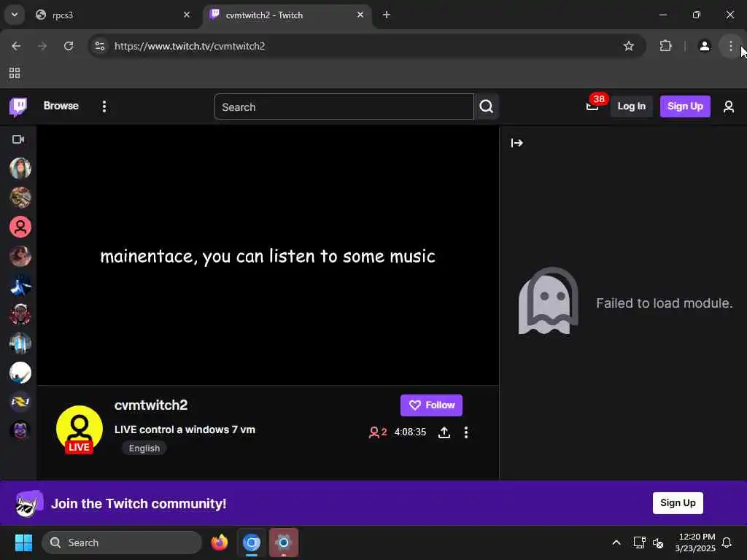This screenshot has height=560, width=747.
Task: Open the Windows Start menu
Action: (x=23, y=542)
